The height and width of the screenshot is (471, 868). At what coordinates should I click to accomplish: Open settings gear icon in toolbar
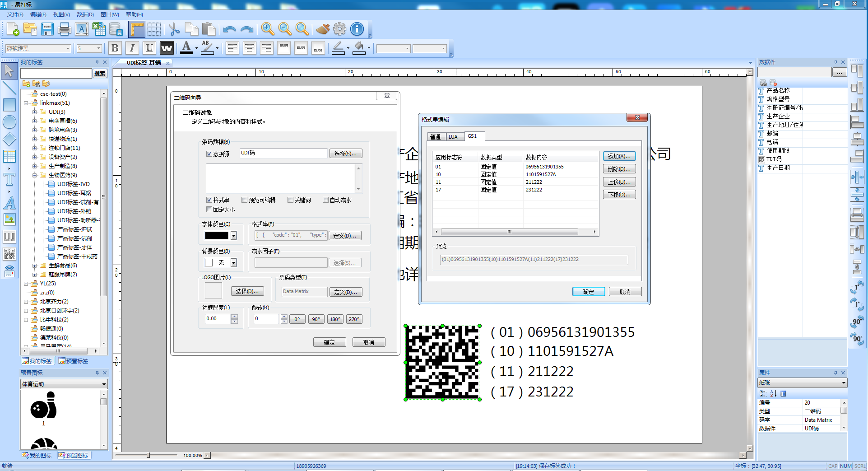(x=339, y=29)
